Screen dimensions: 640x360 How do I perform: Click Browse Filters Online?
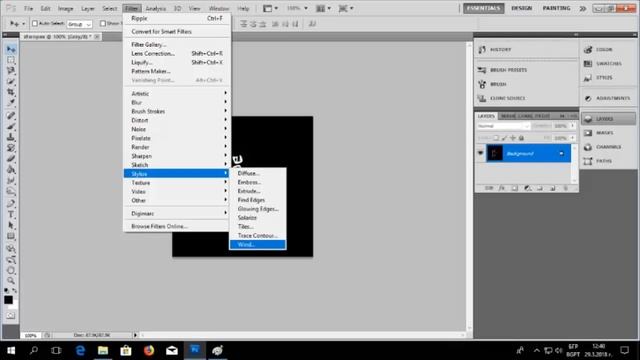(176, 226)
